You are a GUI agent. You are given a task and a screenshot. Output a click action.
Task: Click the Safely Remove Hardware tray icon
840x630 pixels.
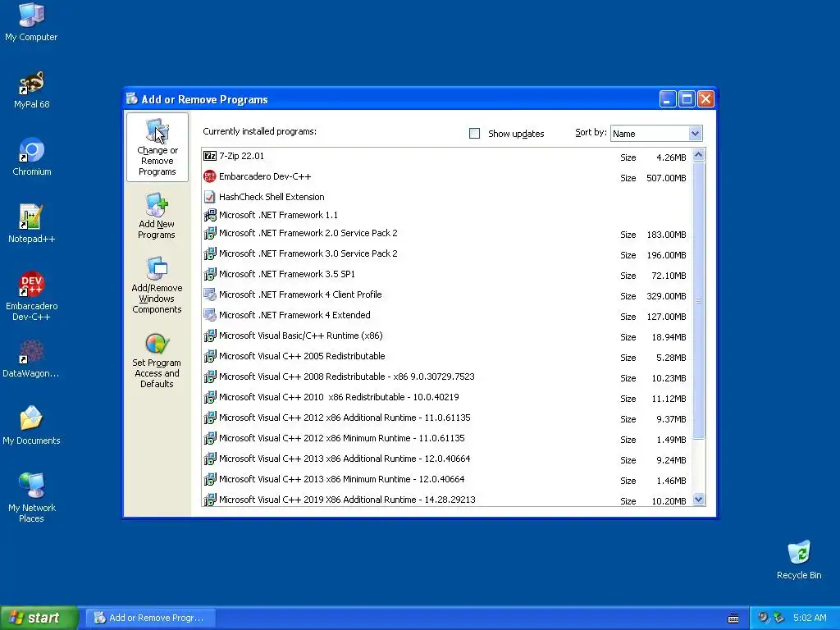coord(779,617)
